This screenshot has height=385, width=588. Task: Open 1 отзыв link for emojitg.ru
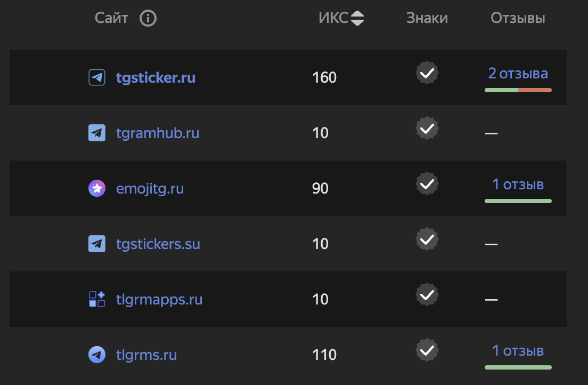518,185
